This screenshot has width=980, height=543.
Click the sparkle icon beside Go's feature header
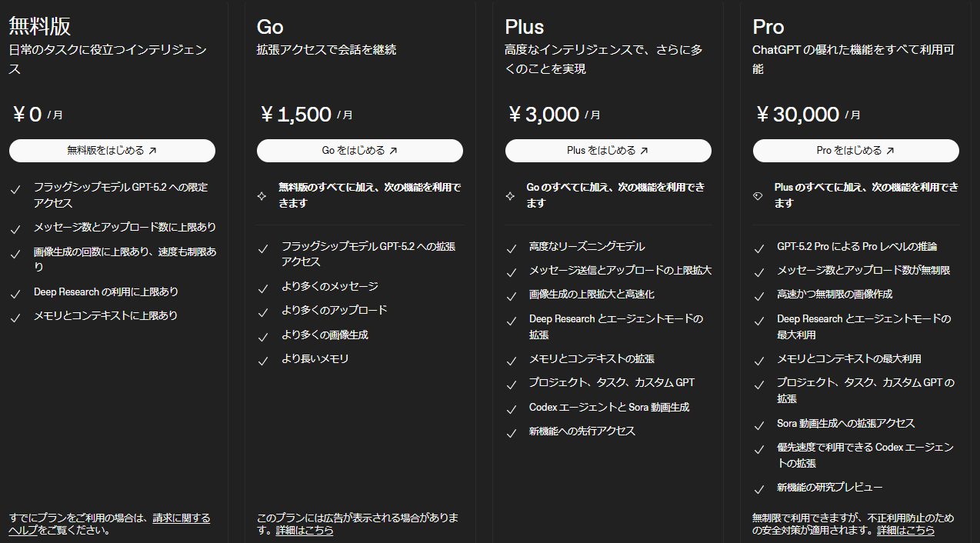[262, 195]
